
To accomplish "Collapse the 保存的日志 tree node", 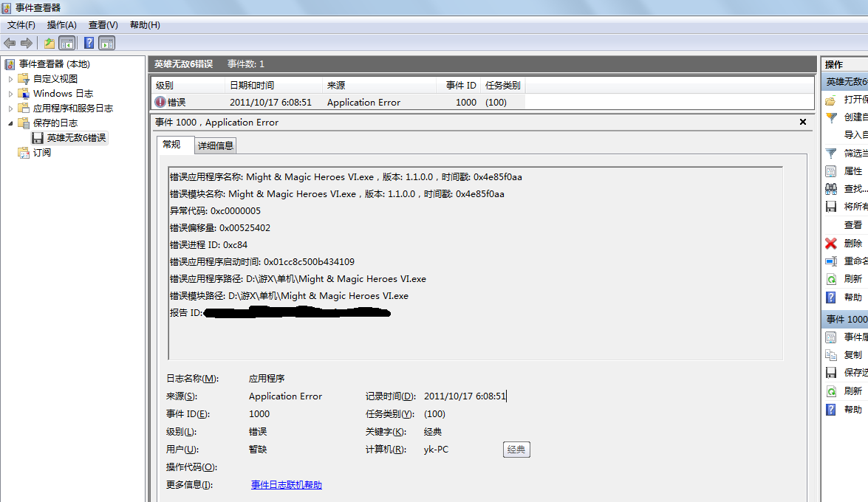I will click(10, 123).
